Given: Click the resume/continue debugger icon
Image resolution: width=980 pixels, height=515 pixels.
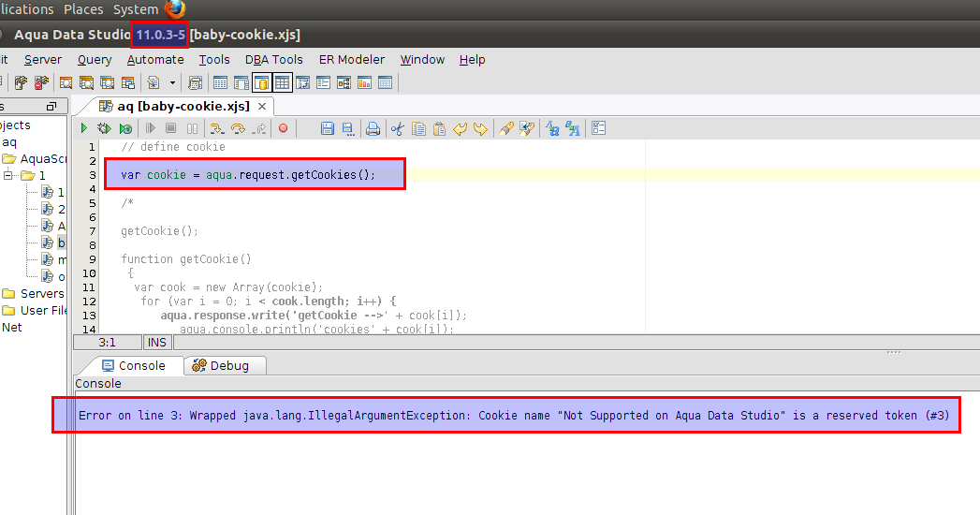Looking at the screenshot, I should 150,128.
